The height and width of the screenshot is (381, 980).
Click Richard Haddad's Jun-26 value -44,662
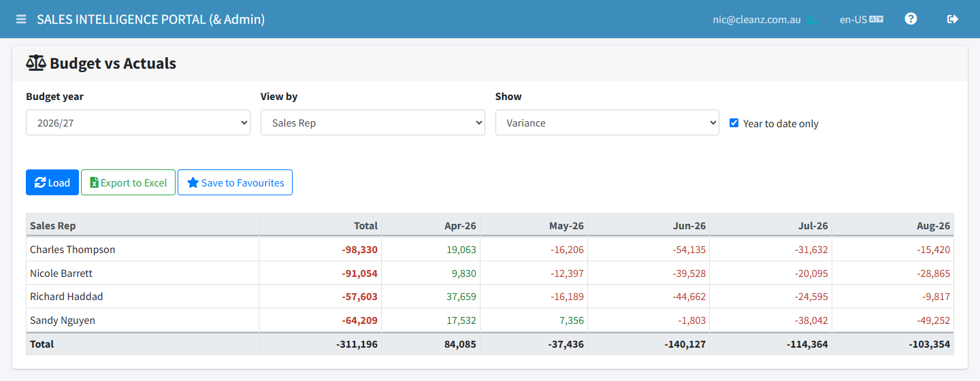click(689, 297)
